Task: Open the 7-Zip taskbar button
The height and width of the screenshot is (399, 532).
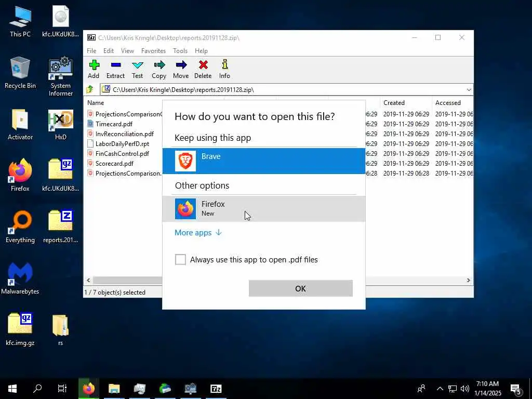Action: click(x=216, y=389)
